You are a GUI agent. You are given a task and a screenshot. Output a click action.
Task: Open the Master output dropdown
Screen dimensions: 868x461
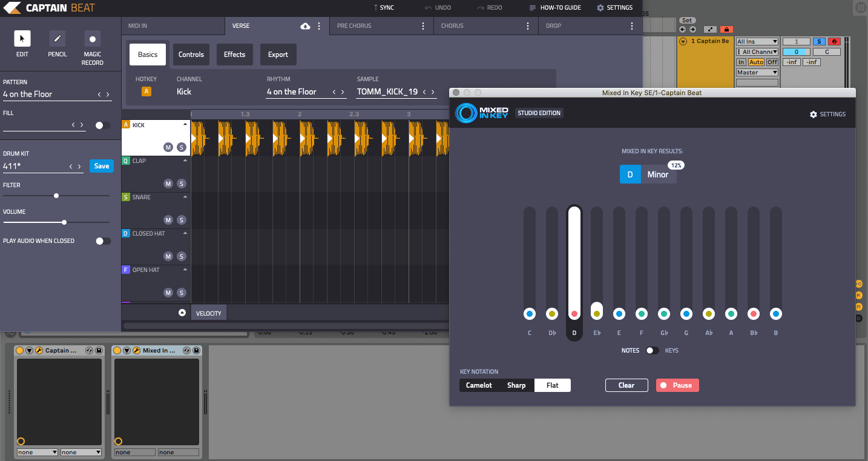pos(757,73)
